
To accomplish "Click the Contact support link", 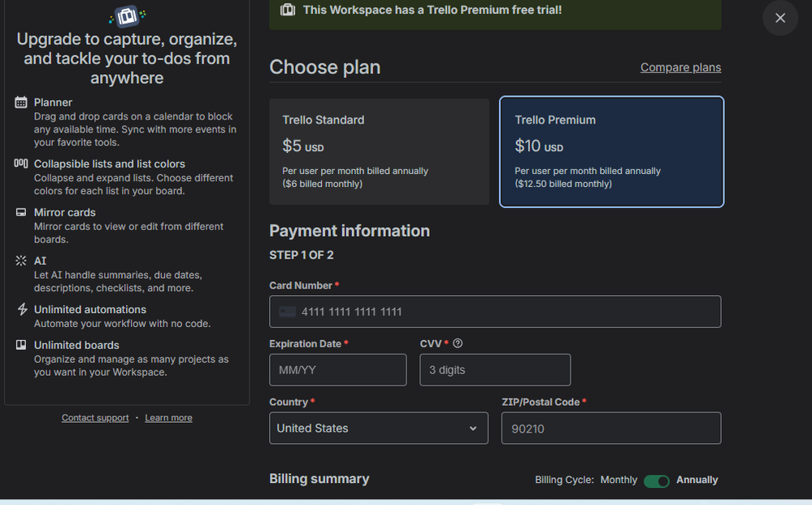I will tap(95, 418).
